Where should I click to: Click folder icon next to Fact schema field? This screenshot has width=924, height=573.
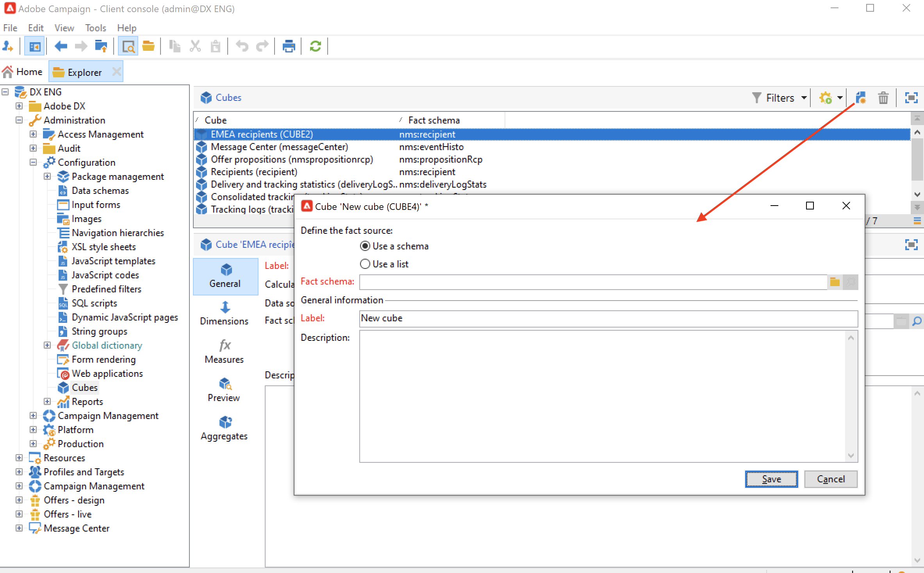[835, 282]
